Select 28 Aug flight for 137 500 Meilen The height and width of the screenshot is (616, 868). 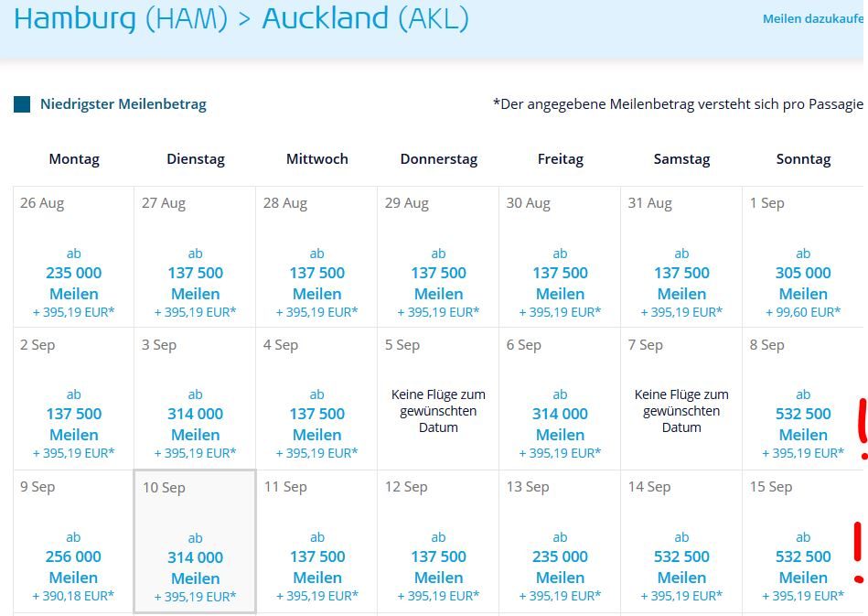[316, 257]
